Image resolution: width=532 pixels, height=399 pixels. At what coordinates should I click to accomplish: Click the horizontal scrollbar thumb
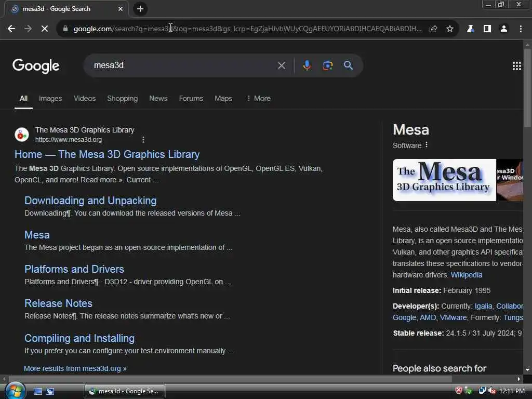point(230,379)
